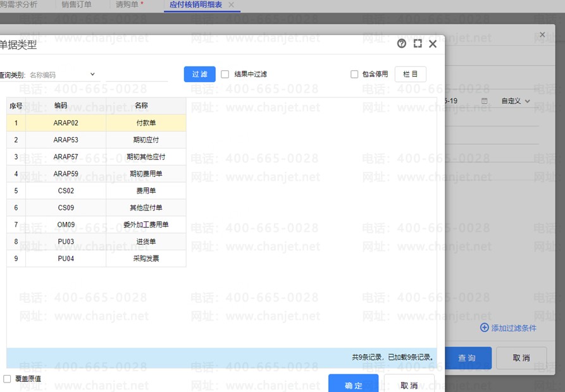
Task: Switch to the 请购单 tab
Action: coord(130,5)
